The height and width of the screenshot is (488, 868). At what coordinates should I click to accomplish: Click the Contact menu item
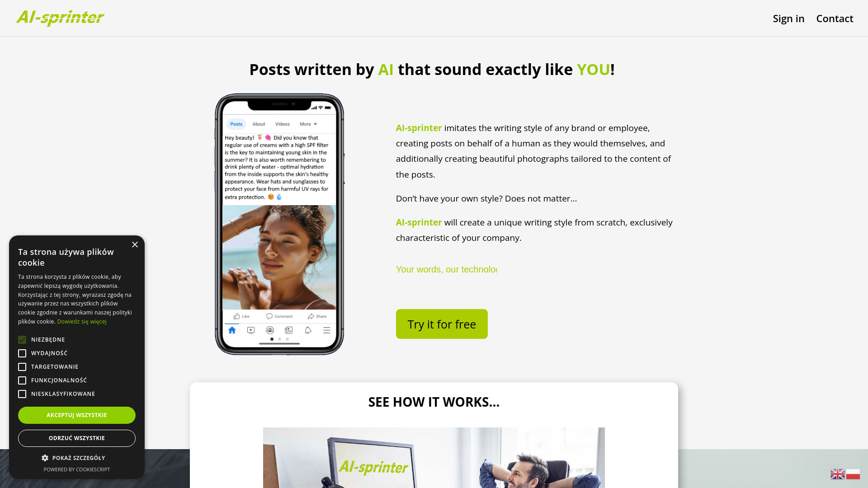point(835,18)
